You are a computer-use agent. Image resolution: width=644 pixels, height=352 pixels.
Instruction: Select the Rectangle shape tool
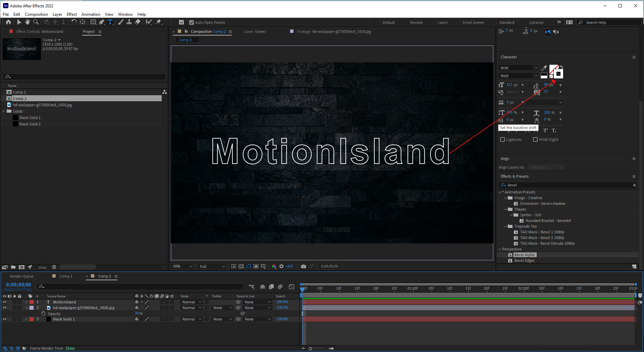(93, 22)
